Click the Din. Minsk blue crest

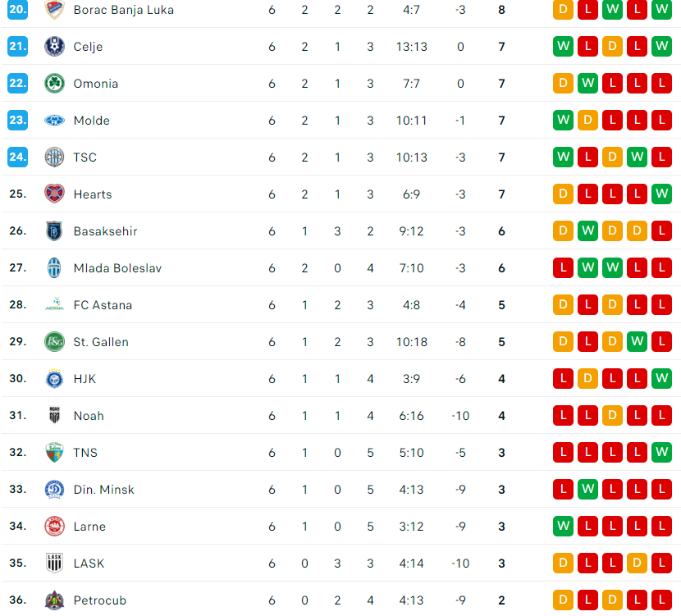(x=54, y=490)
